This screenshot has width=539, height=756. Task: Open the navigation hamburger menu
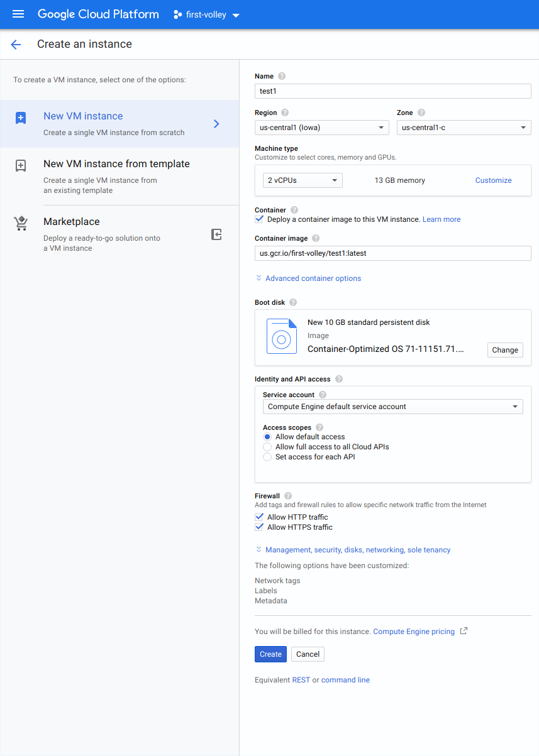18,14
